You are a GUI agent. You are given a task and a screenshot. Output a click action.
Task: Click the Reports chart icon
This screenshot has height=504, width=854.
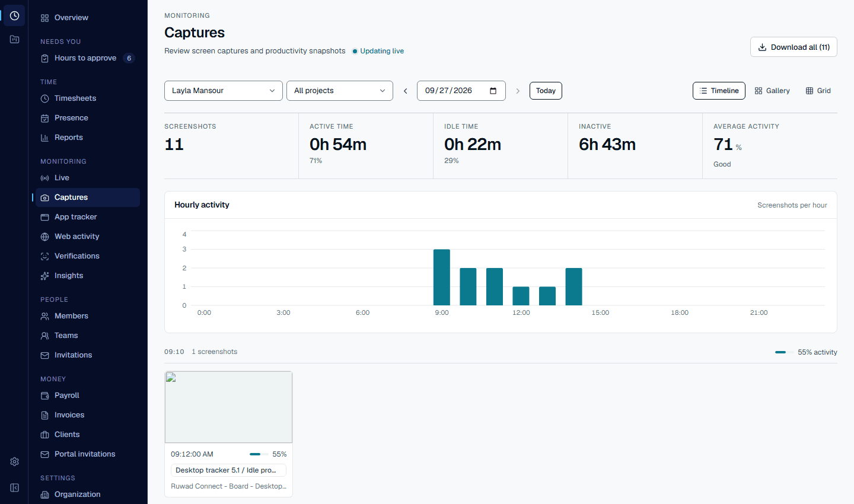(44, 138)
